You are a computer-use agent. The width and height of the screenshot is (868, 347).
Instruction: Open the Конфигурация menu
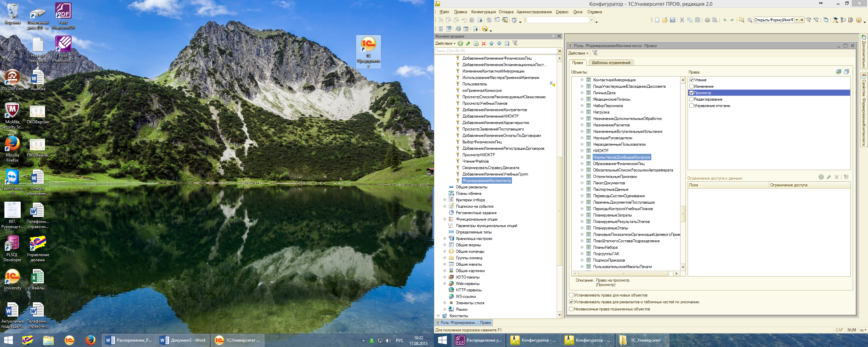click(483, 12)
